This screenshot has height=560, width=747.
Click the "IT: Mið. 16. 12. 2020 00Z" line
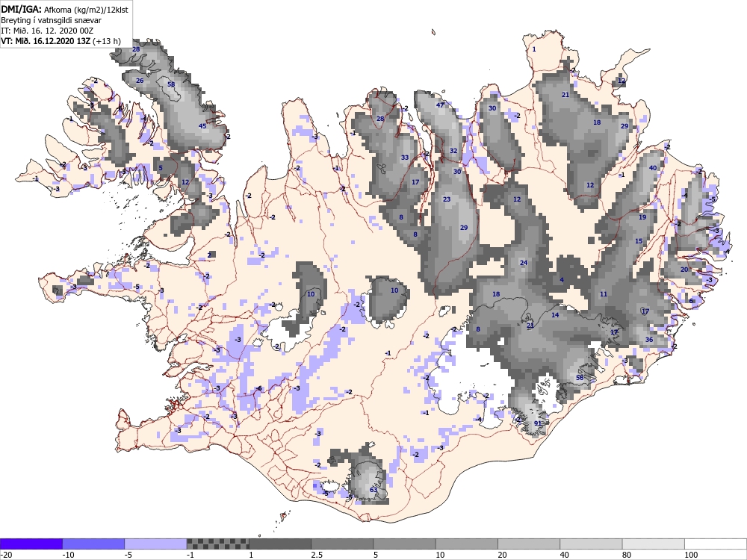point(47,31)
